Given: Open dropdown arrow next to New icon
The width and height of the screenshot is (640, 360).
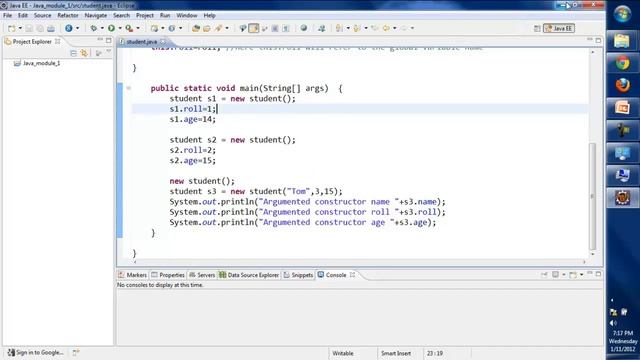Looking at the screenshot, I should 20,28.
